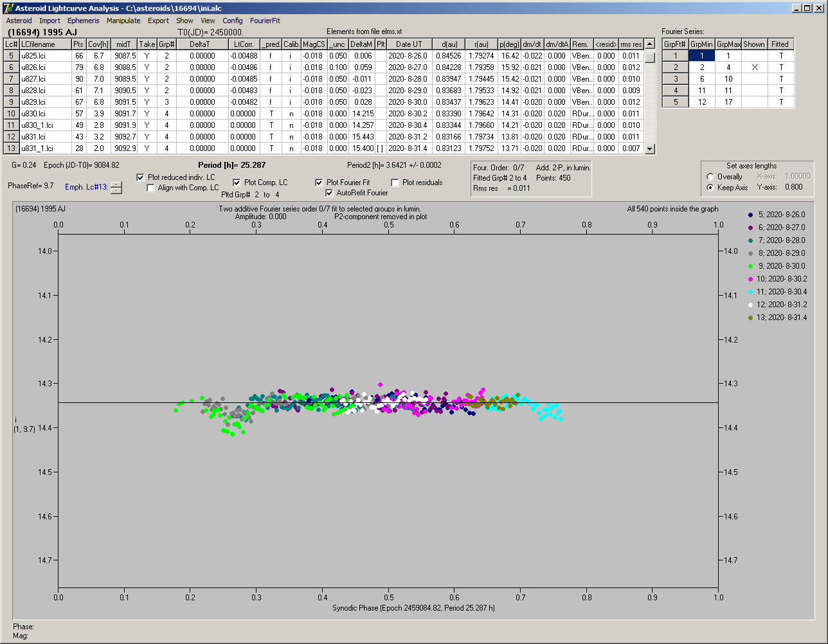828x644 pixels.
Task: Click the Shown X cell in Fourier row 2
Action: (x=754, y=67)
